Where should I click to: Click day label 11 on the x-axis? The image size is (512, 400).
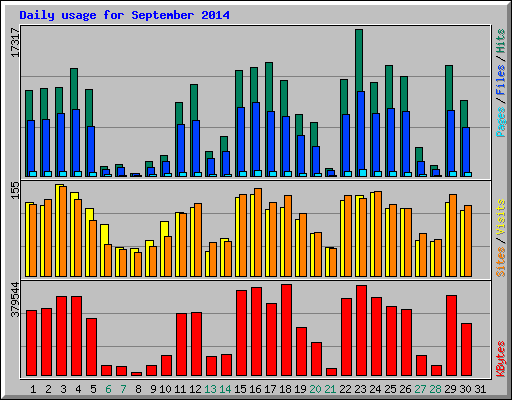pos(180,389)
